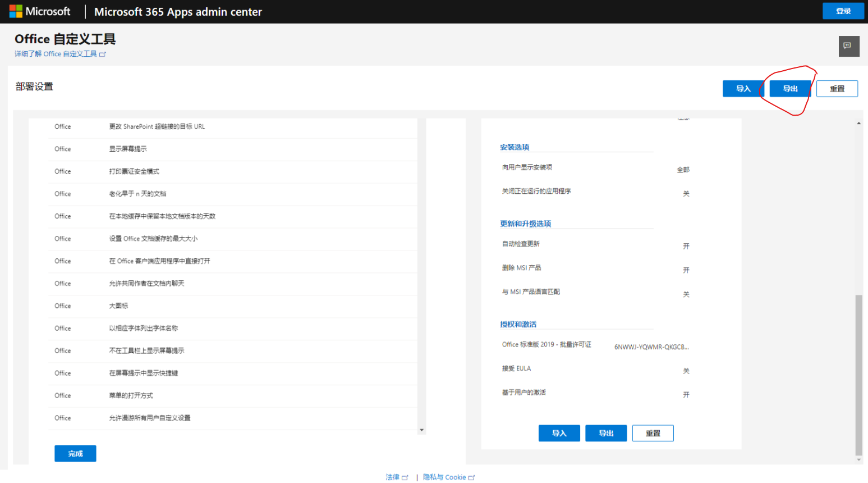Click the 与 MSI 产品语言匹配 setting
The width and height of the screenshot is (868, 483).
(531, 292)
